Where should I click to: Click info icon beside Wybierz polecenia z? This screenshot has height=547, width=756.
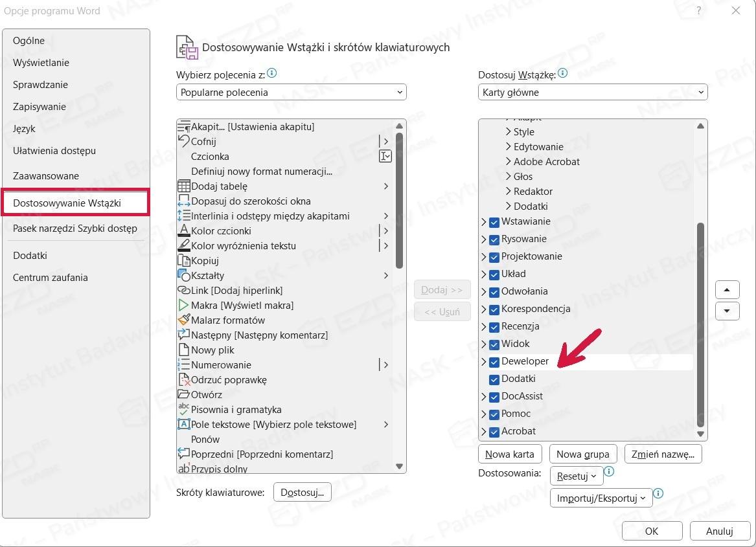click(x=272, y=74)
